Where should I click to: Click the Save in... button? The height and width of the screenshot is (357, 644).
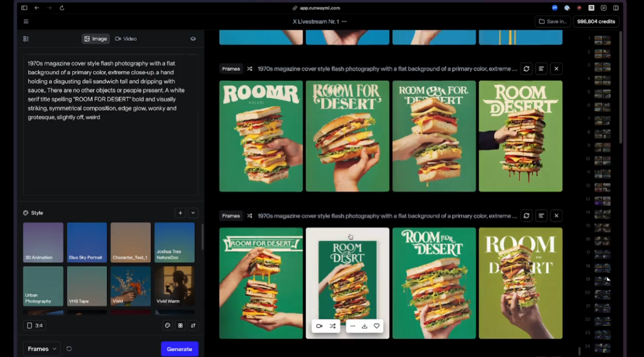pyautogui.click(x=552, y=22)
